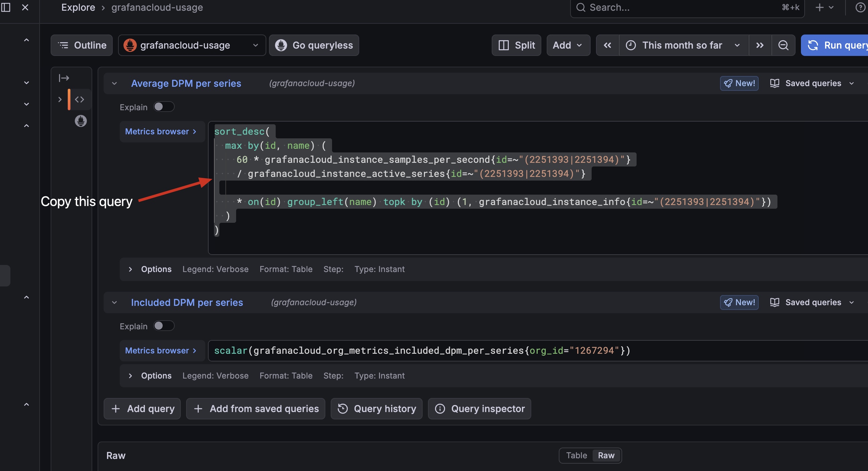
Task: Open the Add dropdown menu
Action: [x=568, y=45]
